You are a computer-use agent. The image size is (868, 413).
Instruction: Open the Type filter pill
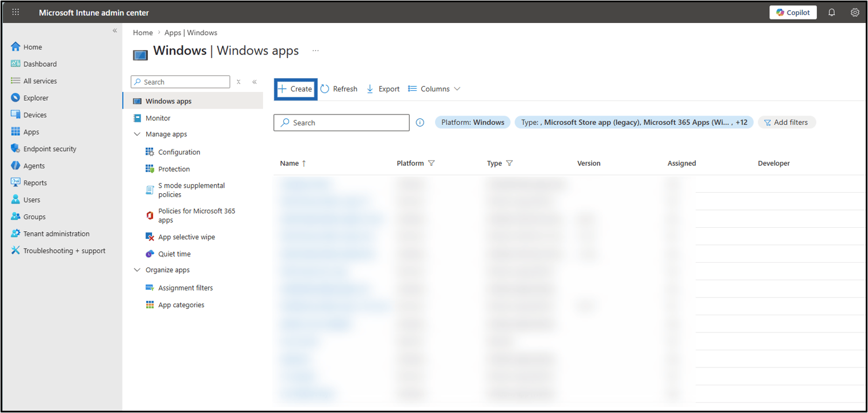pyautogui.click(x=634, y=123)
